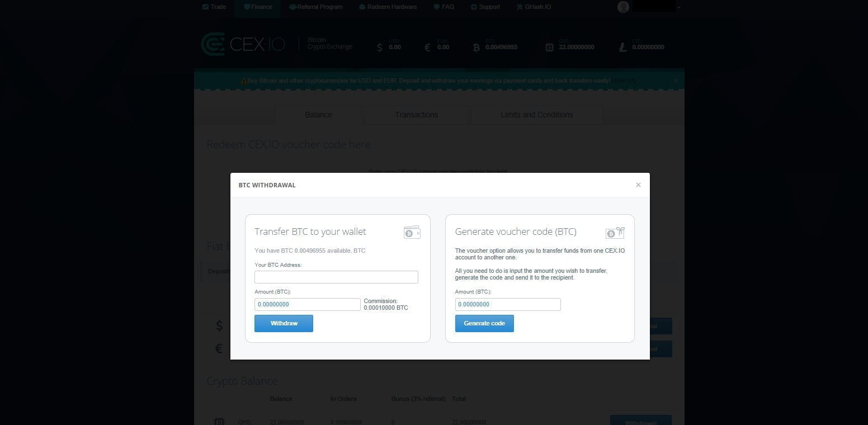Click the BTC balance value 0.00496955
Viewport: 868px width, 425px height.
[501, 47]
